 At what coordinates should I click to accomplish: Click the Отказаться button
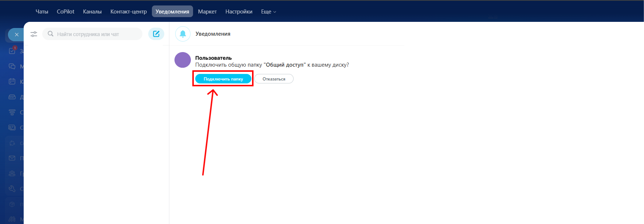click(x=274, y=79)
